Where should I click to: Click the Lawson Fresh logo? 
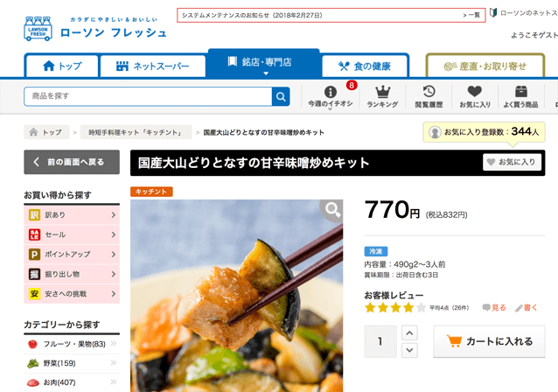[95, 29]
